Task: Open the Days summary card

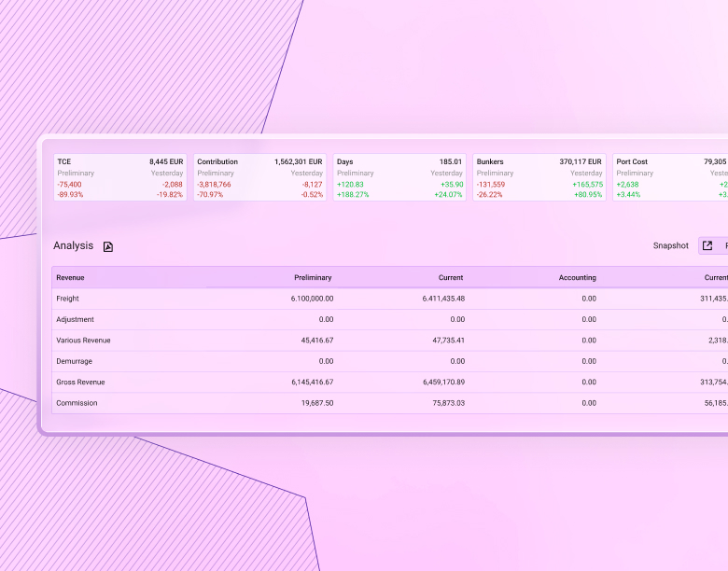Action: (x=399, y=177)
